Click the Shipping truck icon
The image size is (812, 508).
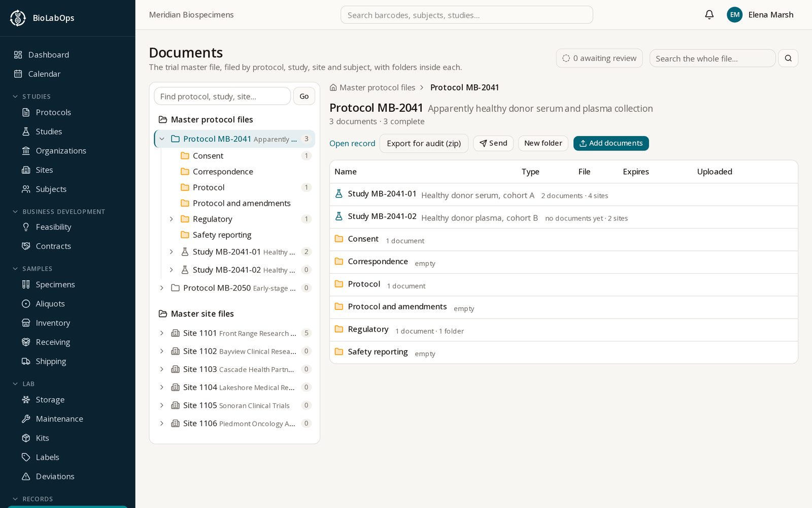click(x=26, y=362)
